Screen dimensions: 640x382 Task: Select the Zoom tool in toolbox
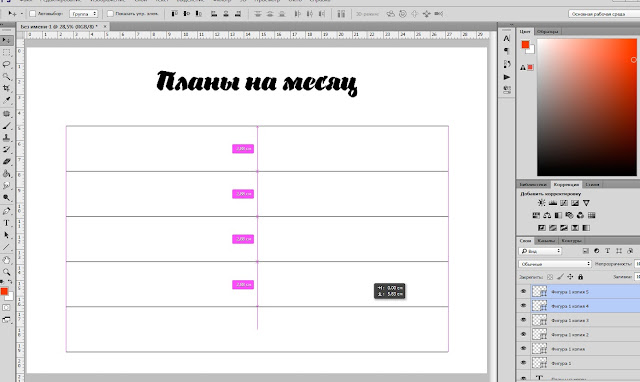click(x=7, y=272)
